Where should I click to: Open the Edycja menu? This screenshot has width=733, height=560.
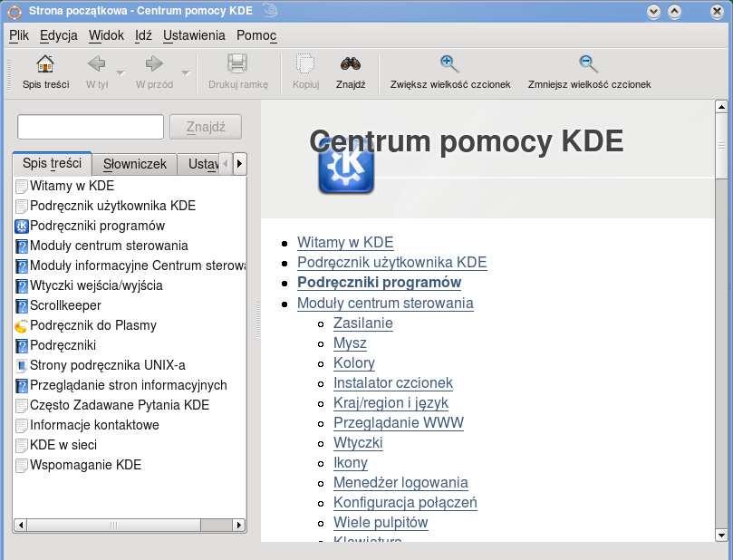58,35
